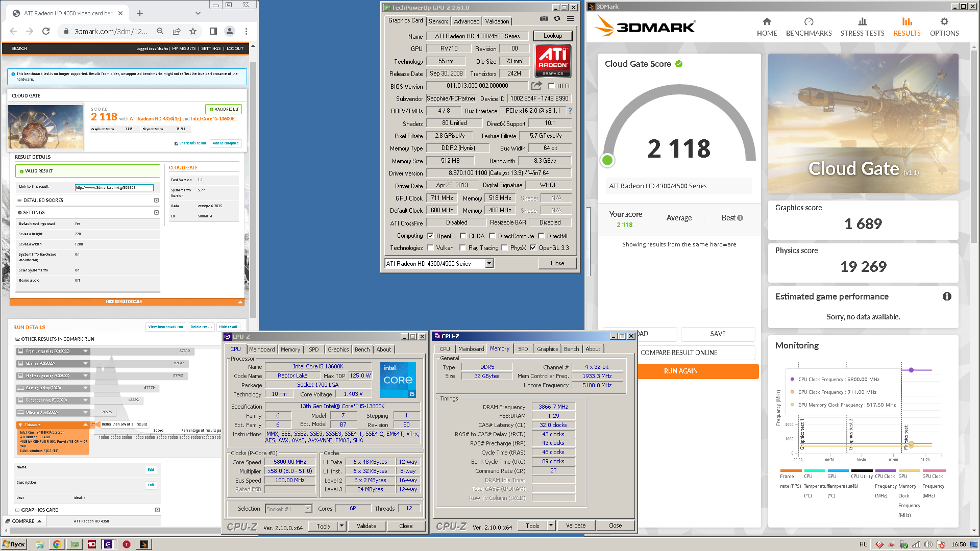Image resolution: width=980 pixels, height=551 pixels.
Task: Toggle the UEFI checkbox in GPU-Z
Action: 551,86
